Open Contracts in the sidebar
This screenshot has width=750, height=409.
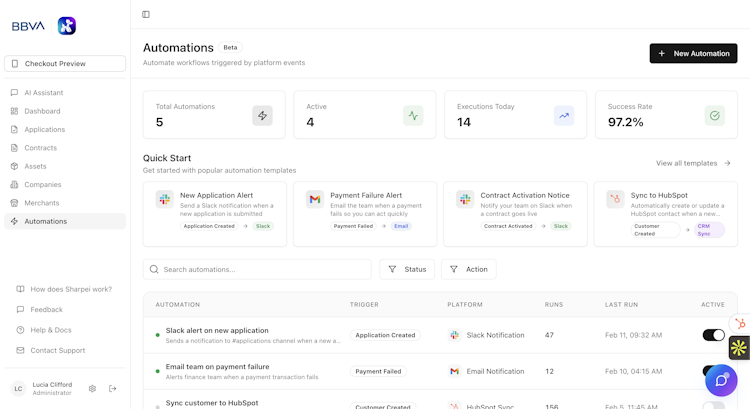click(41, 148)
